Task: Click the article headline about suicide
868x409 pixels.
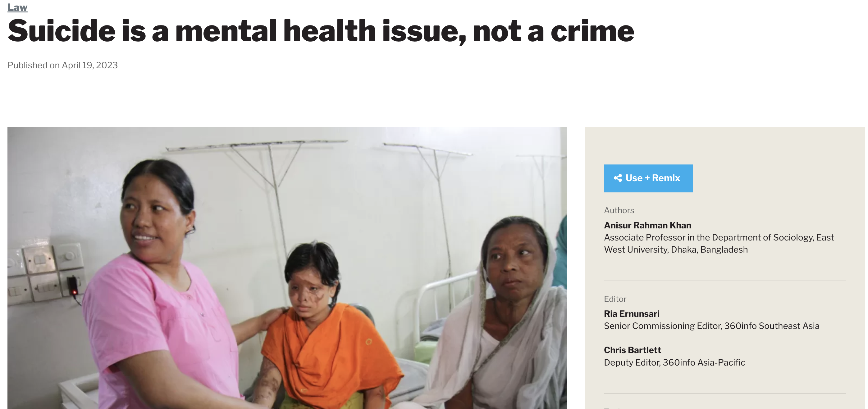Action: [320, 31]
